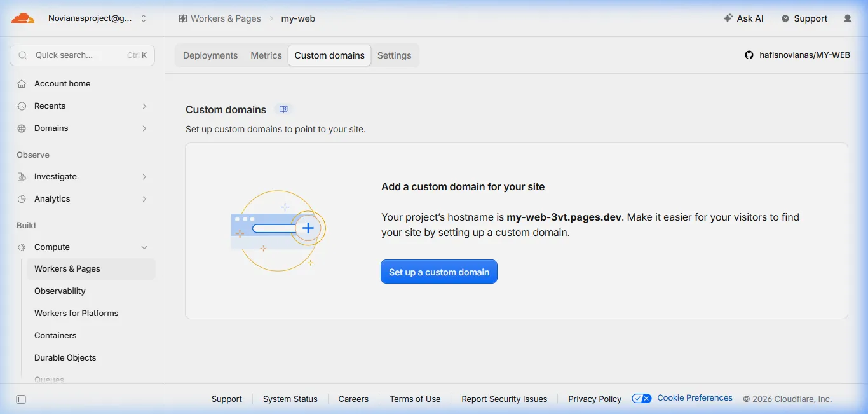
Task: Click the Cloudflare logo
Action: click(x=23, y=18)
